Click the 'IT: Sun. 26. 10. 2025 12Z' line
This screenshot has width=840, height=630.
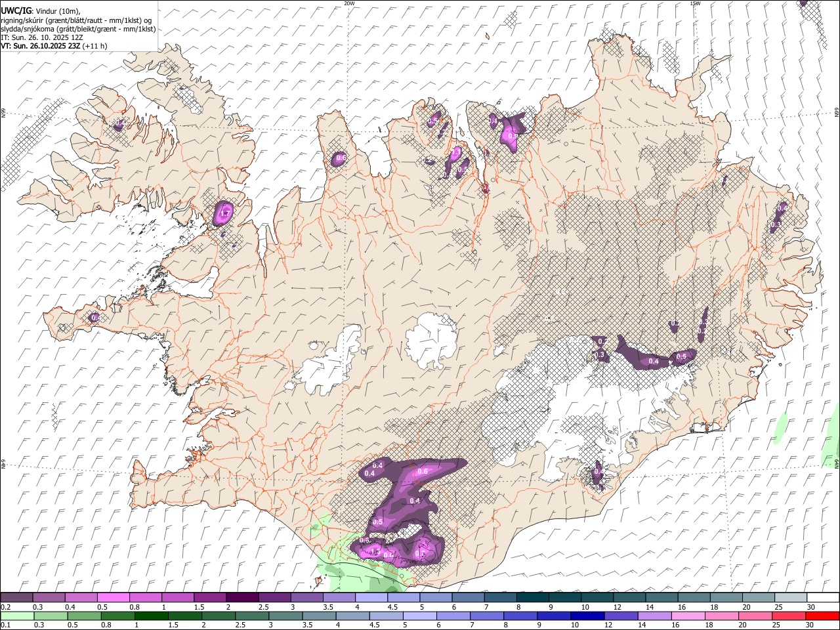click(x=41, y=37)
